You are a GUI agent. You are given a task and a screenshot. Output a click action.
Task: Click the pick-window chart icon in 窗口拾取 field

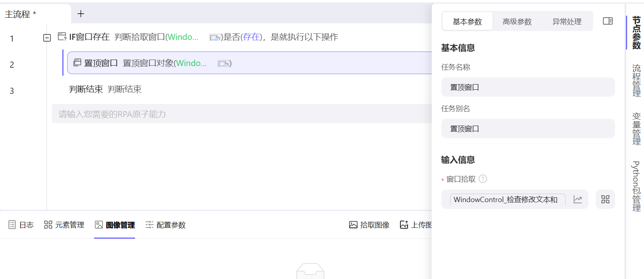(x=578, y=199)
